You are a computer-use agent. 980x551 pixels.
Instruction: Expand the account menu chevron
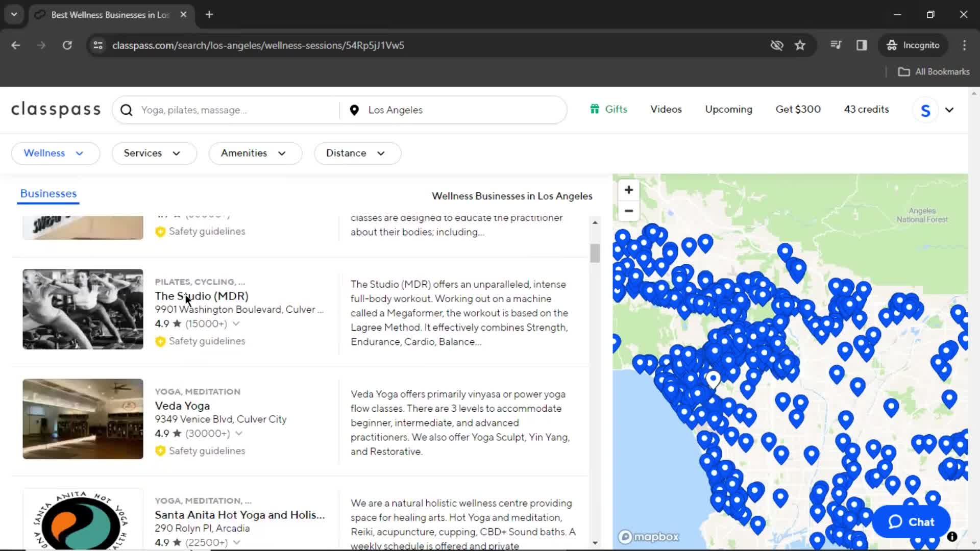click(x=949, y=110)
